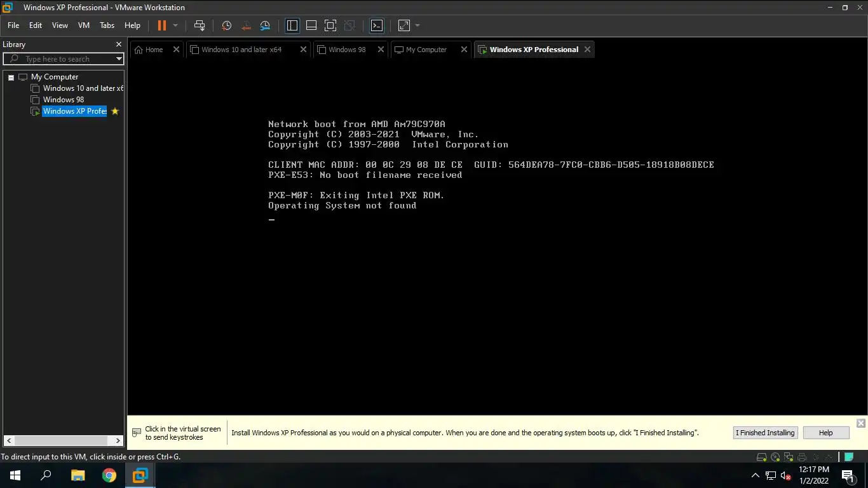Take a snapshot of this virtual machine

click(x=226, y=25)
